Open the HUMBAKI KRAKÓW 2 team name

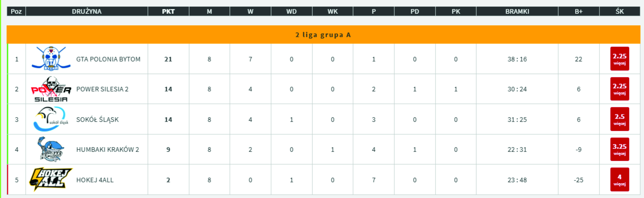coord(107,149)
